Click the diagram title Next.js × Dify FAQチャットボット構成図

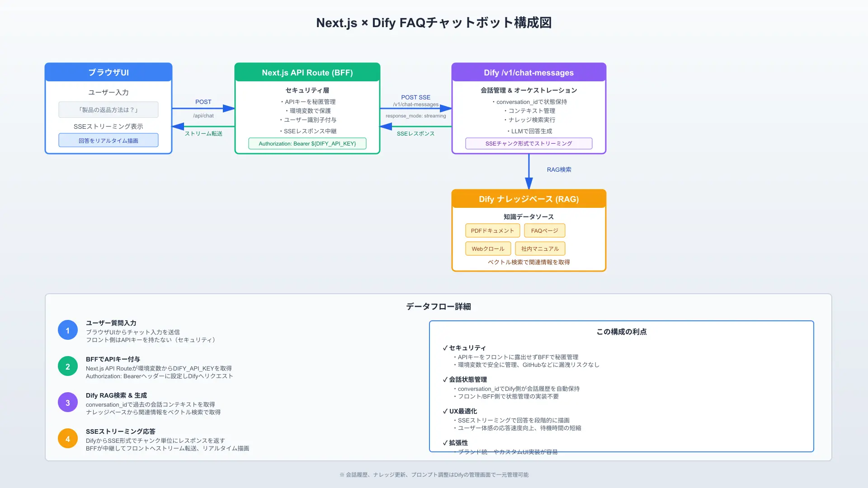tap(434, 23)
